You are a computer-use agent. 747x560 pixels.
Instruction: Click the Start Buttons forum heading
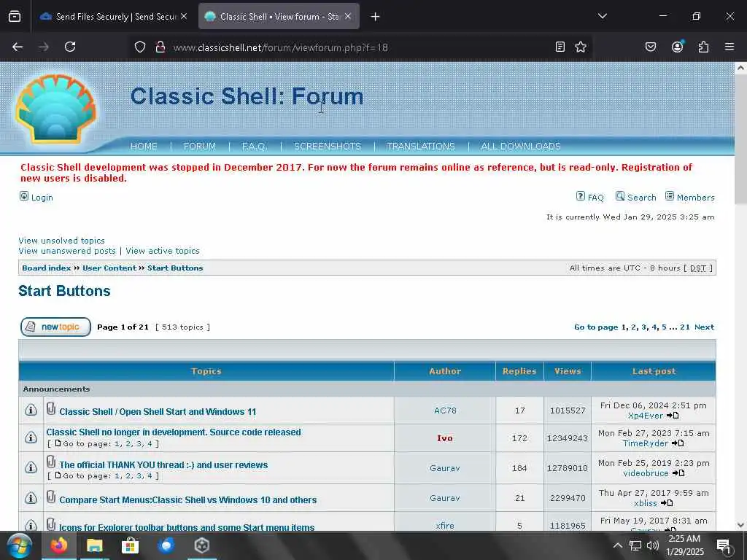click(x=64, y=291)
